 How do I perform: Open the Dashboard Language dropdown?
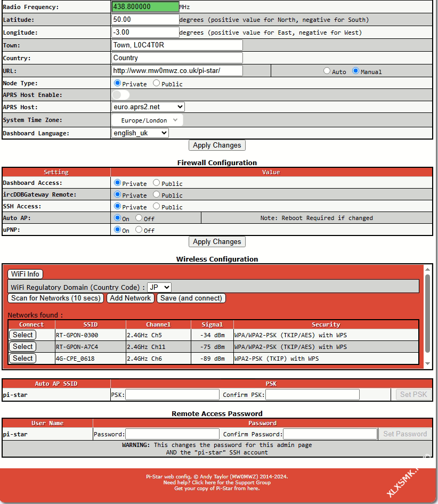coord(140,133)
